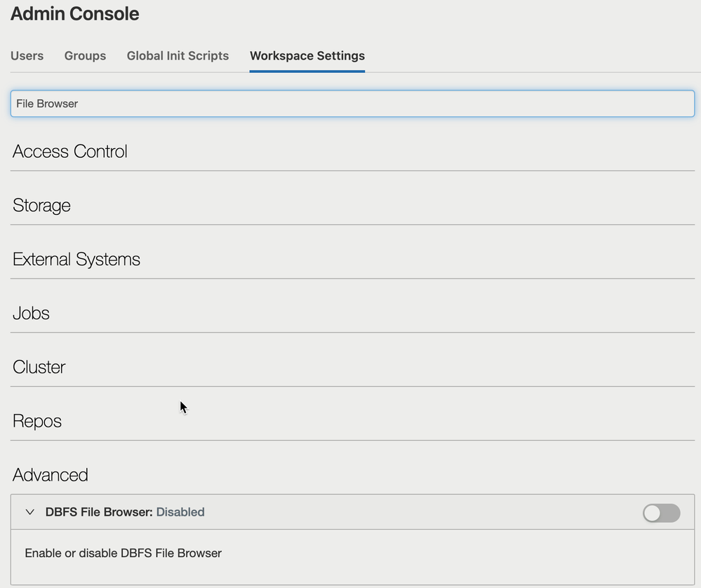Enable the DBFS File Browser toggle
The height and width of the screenshot is (588, 701).
coord(661,513)
